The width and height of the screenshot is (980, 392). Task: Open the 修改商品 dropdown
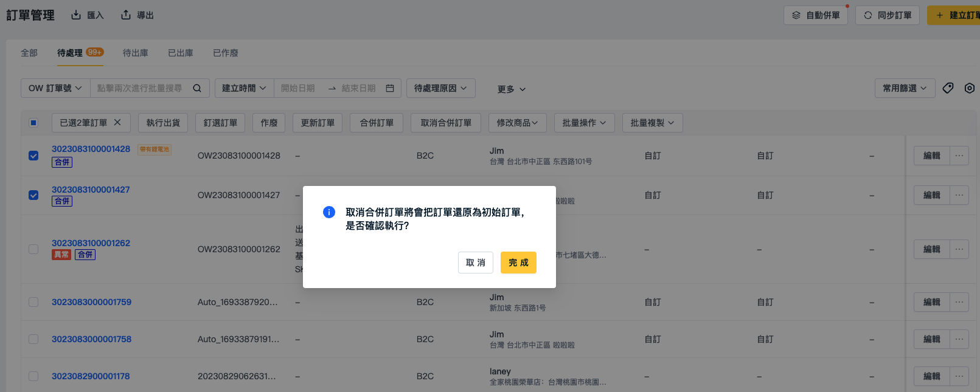[x=518, y=123]
